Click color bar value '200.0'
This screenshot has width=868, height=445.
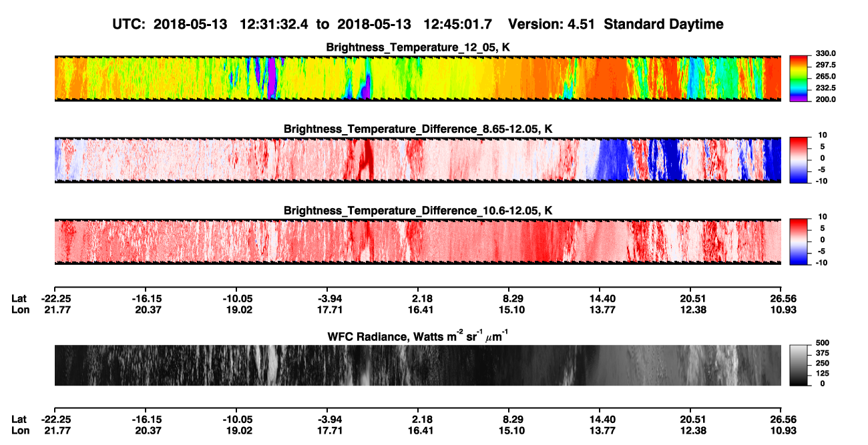tap(826, 99)
